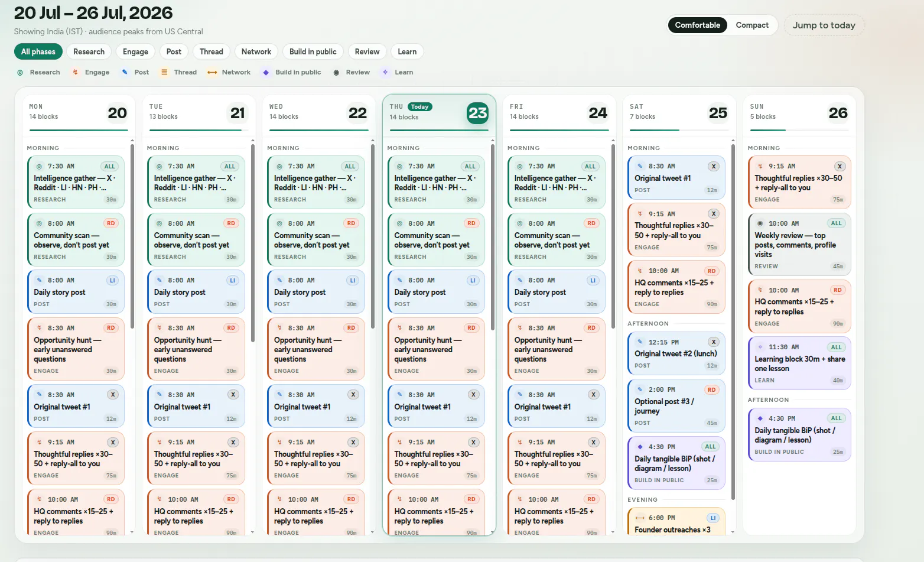The height and width of the screenshot is (562, 924).
Task: Select the Saturday 25 date number
Action: click(x=718, y=113)
